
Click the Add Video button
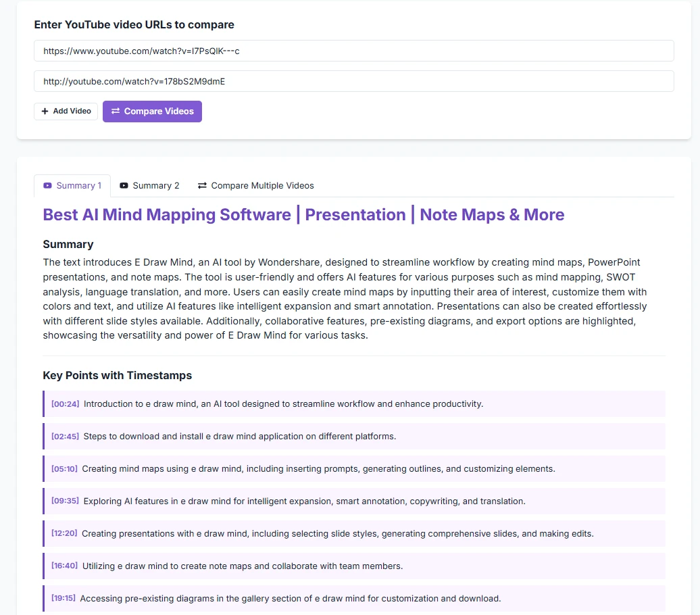coord(66,112)
